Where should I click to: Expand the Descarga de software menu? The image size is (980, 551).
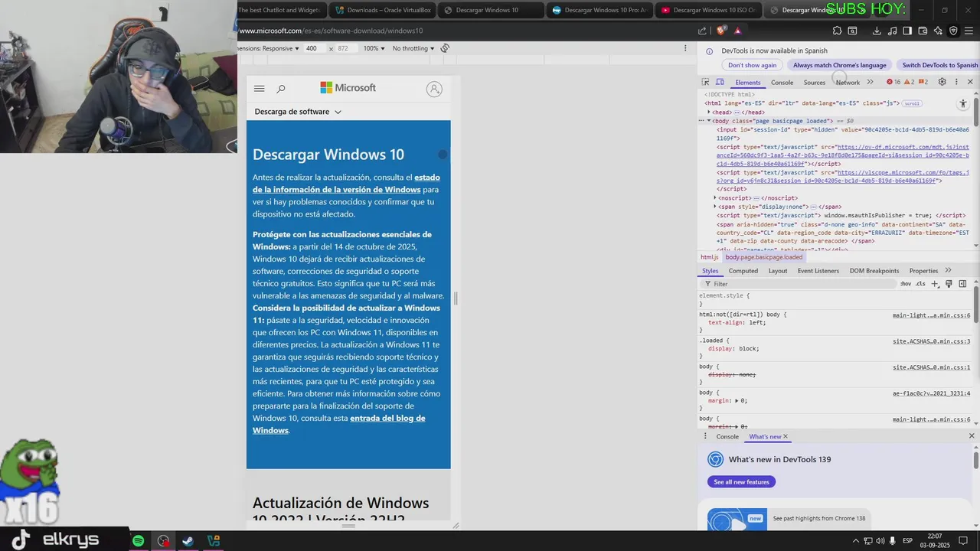[x=298, y=112]
